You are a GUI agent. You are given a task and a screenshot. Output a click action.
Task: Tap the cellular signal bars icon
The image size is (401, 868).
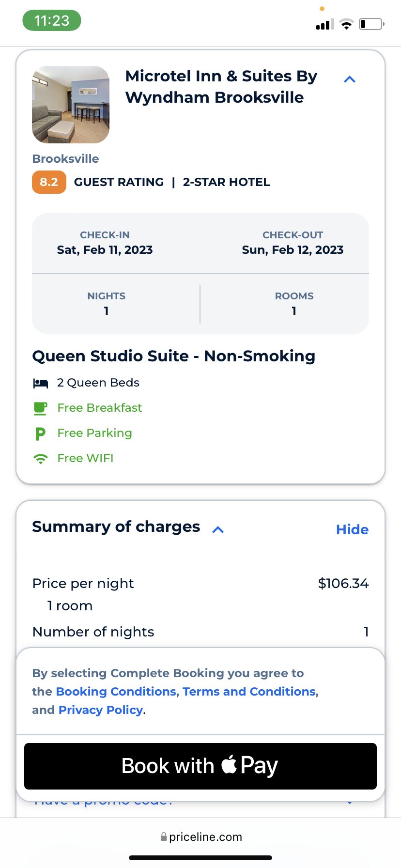[324, 25]
